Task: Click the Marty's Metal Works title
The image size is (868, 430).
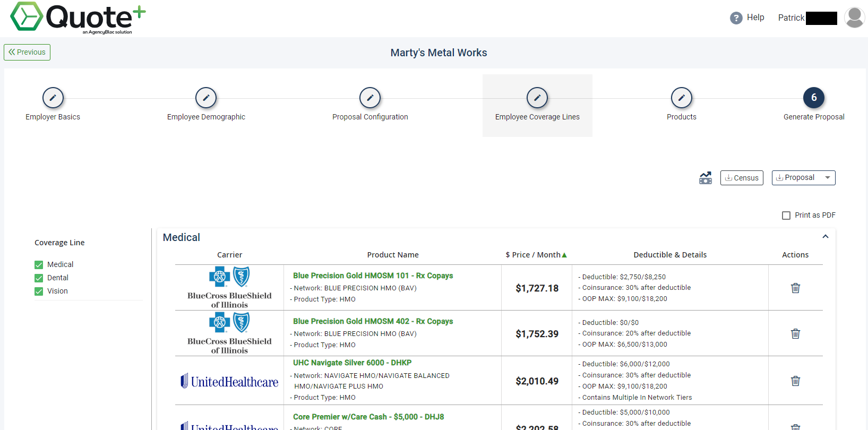Action: pos(439,53)
